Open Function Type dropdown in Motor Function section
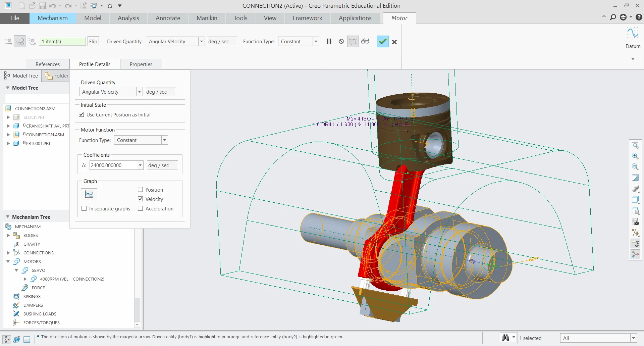The image size is (644, 346). [x=164, y=140]
